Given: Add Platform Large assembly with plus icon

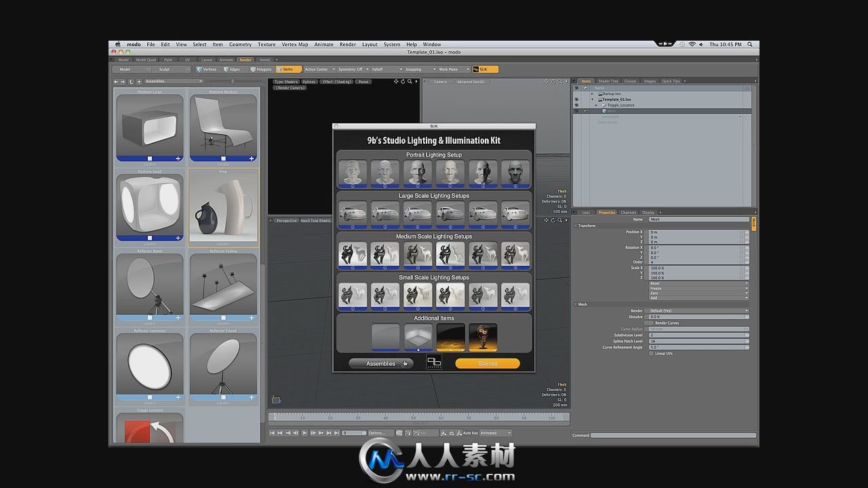Looking at the screenshot, I should point(178,159).
